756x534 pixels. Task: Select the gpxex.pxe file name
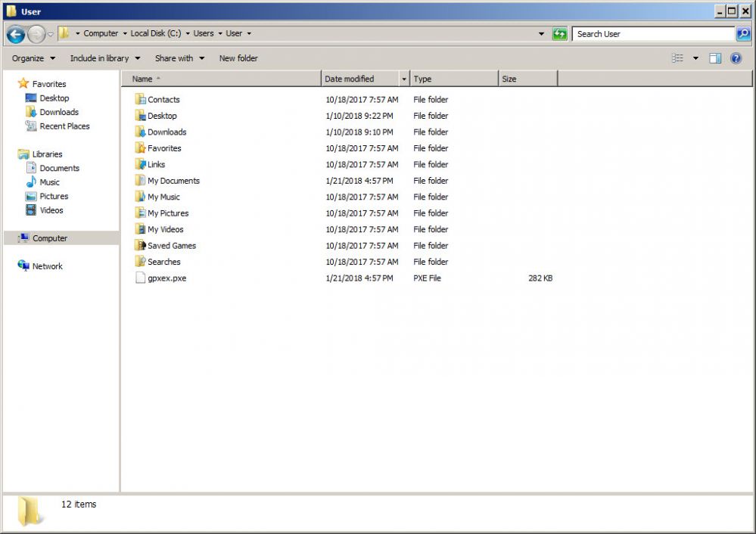166,278
